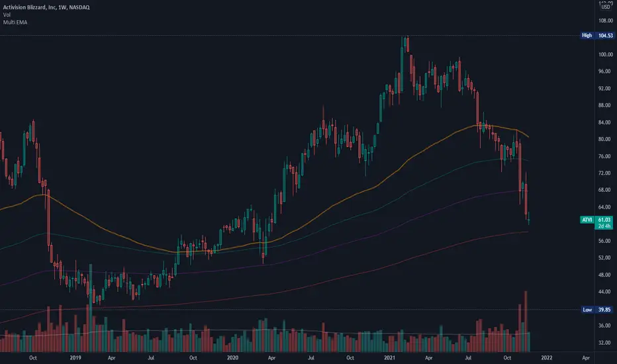Select the 2020 label on time axis
This screenshot has height=364, width=617.
[232, 357]
